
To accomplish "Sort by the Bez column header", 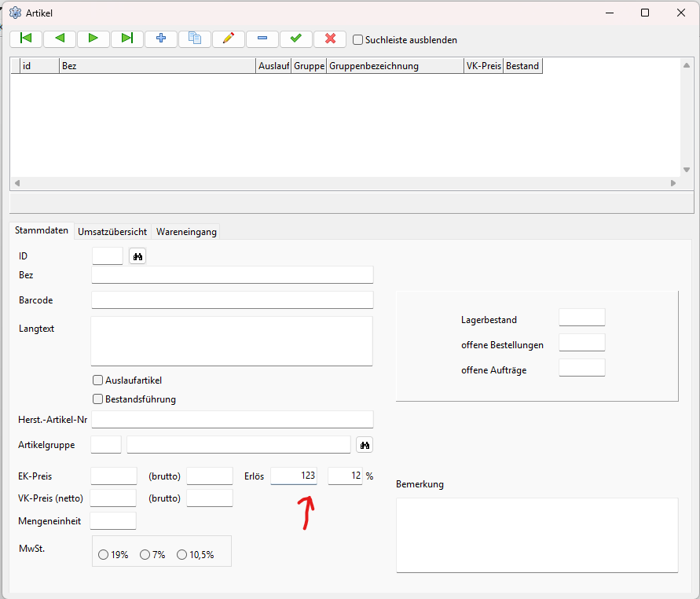I will click(x=157, y=66).
